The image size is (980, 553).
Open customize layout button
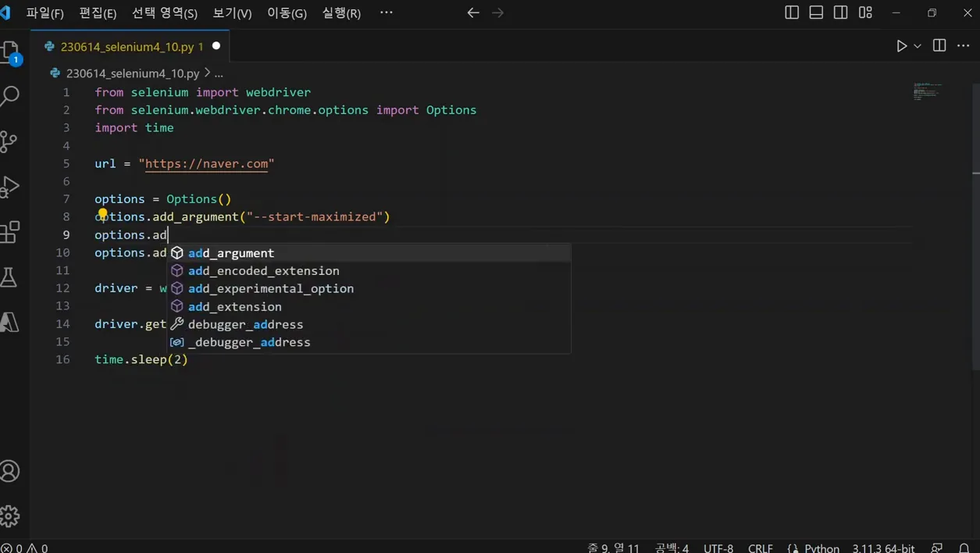[865, 12]
